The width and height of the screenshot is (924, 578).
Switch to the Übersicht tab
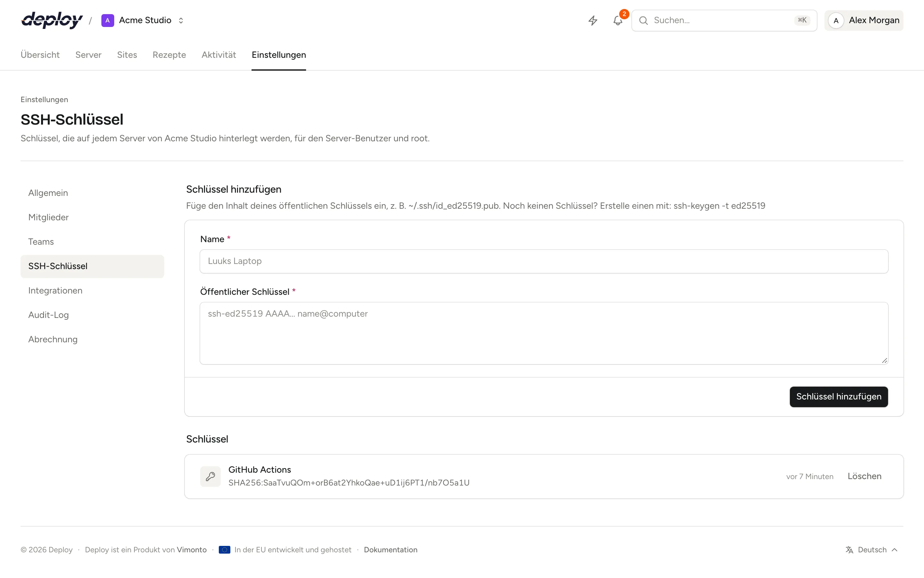point(40,55)
